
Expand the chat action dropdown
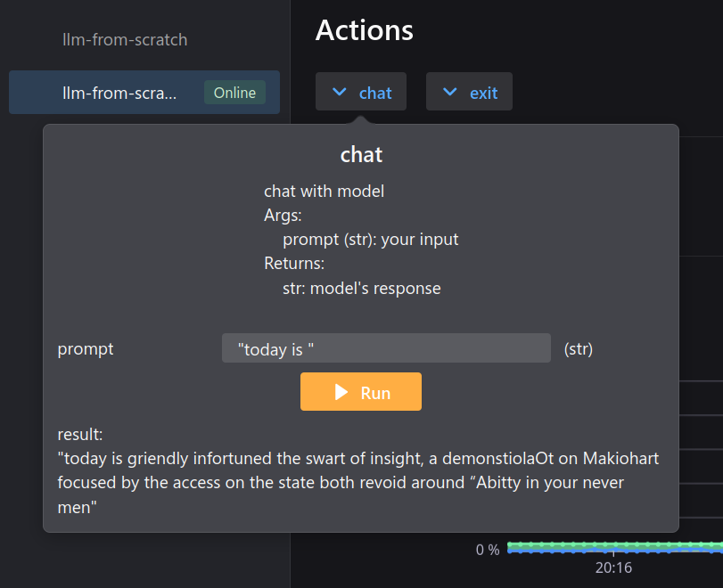(x=361, y=93)
